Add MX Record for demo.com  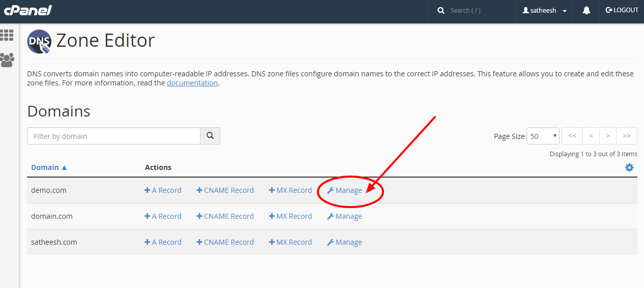pyautogui.click(x=290, y=190)
